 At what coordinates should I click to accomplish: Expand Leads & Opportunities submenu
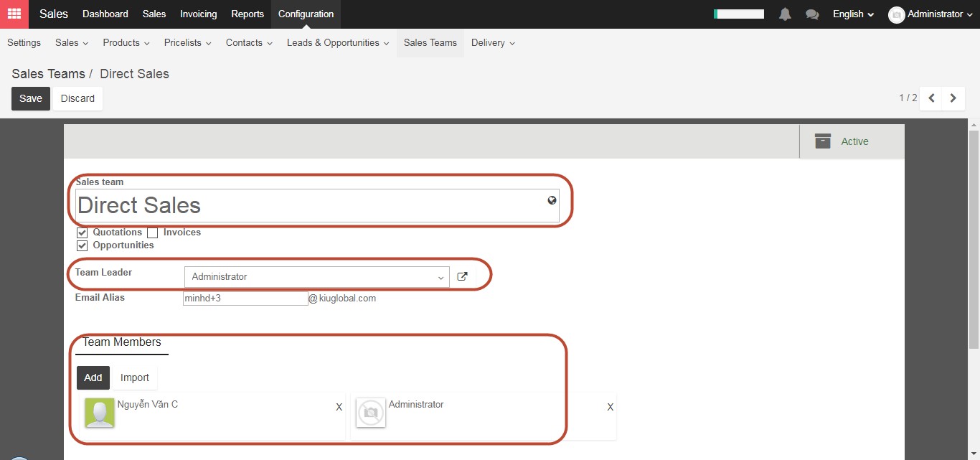338,43
